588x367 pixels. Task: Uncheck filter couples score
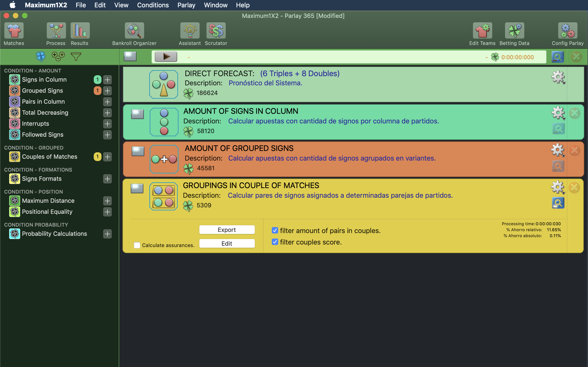coord(275,242)
